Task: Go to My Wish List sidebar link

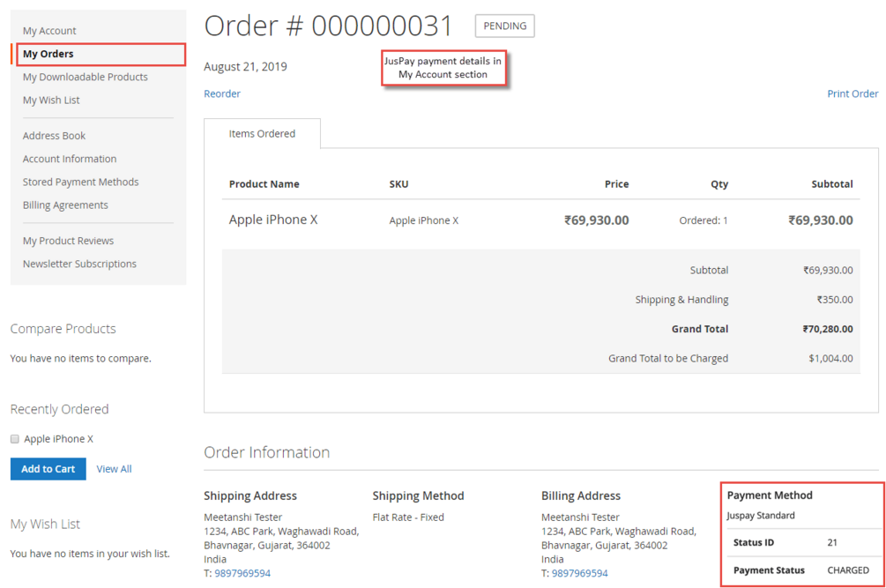Action: (51, 100)
